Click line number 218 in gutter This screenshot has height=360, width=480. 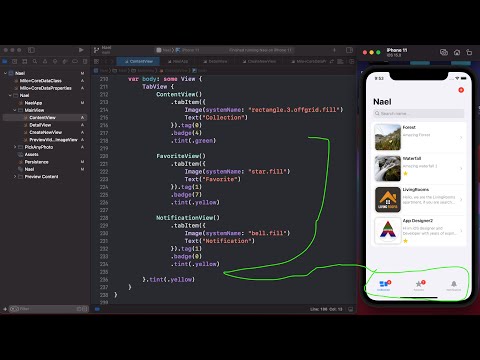104,141
